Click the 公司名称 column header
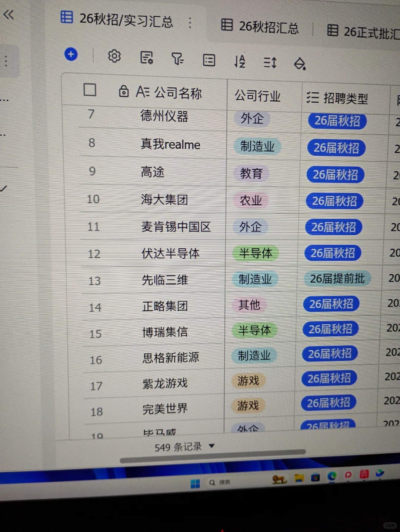This screenshot has width=400, height=532. pos(169,93)
